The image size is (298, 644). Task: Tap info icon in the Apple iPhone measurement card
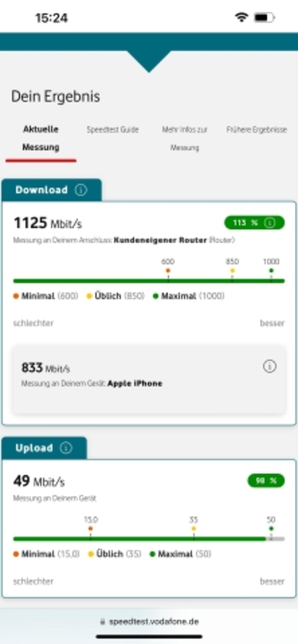coord(270,367)
